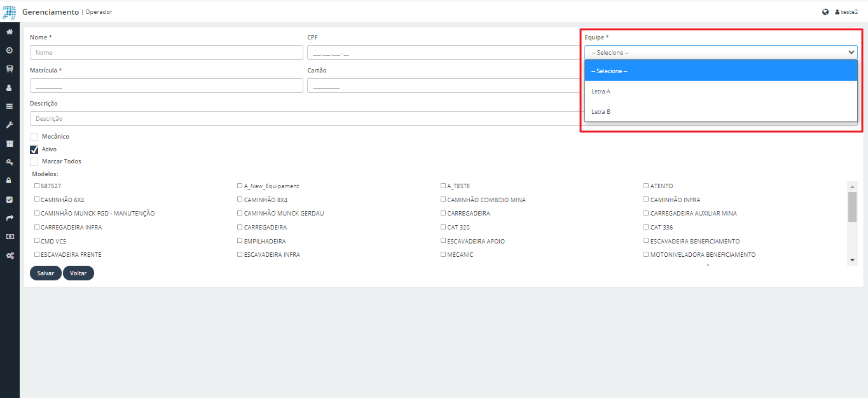This screenshot has width=868, height=398.
Task: Check the 587527 model checkbox
Action: 37,186
